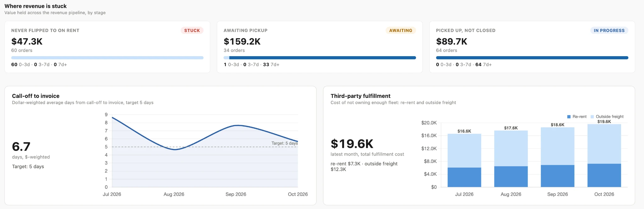Image resolution: width=644 pixels, height=209 pixels.
Task: Click the AWAITING status badge
Action: (401, 30)
